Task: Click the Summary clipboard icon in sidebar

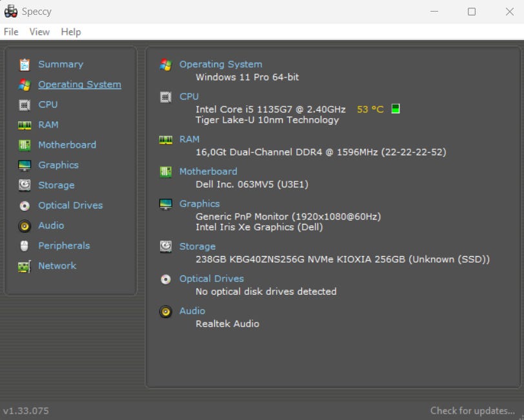Action: point(25,65)
